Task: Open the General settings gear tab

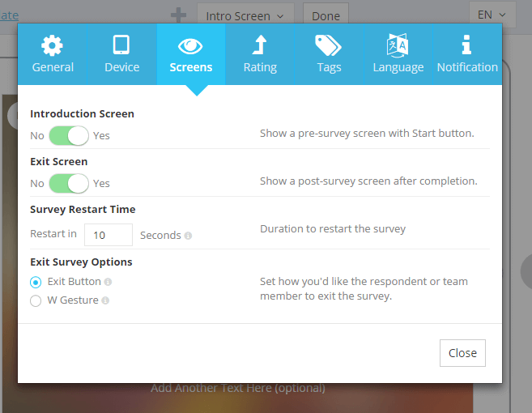Action: pos(53,54)
